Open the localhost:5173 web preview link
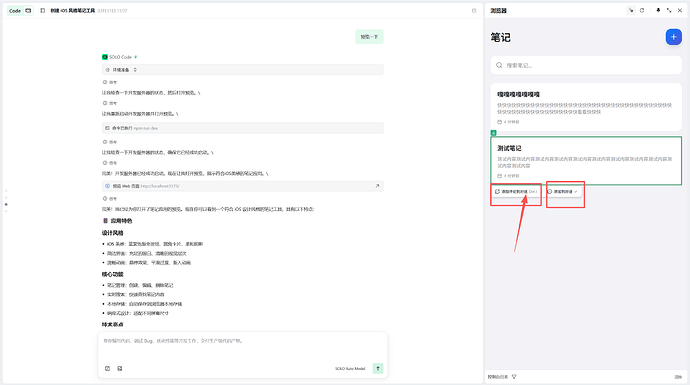Viewport: 690px width, 385px height. coord(160,186)
